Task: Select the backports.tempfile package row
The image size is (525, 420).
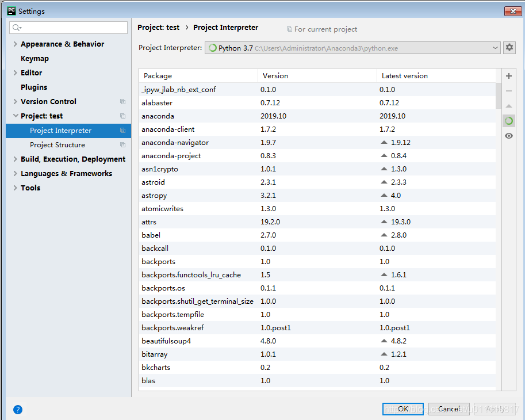Action: click(x=317, y=315)
